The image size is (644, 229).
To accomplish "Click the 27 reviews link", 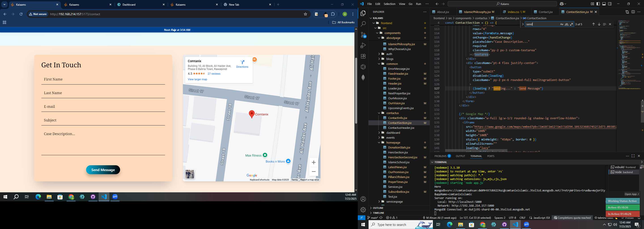I will (x=214, y=74).
